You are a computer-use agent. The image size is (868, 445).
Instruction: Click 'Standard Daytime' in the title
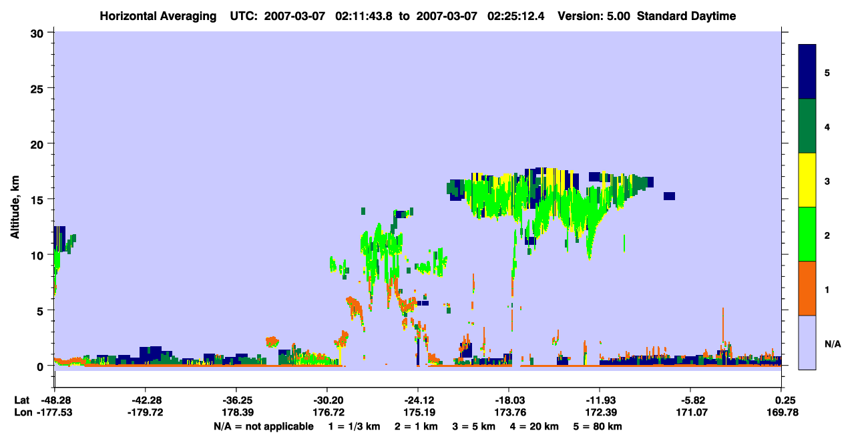pos(686,16)
